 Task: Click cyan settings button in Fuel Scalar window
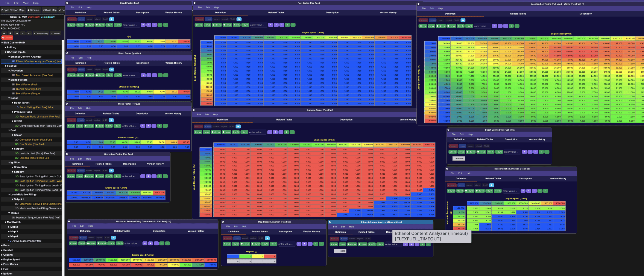239,19
